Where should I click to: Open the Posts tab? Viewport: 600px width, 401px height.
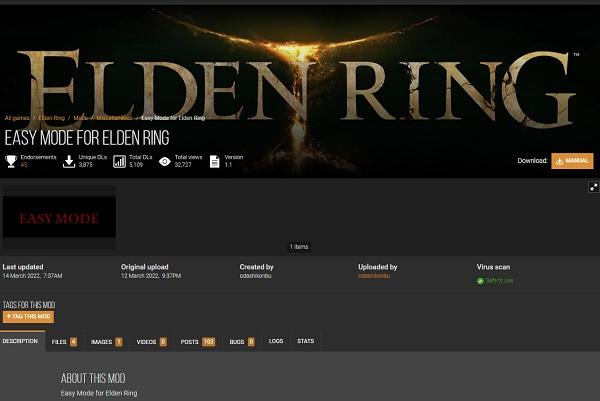coord(197,341)
